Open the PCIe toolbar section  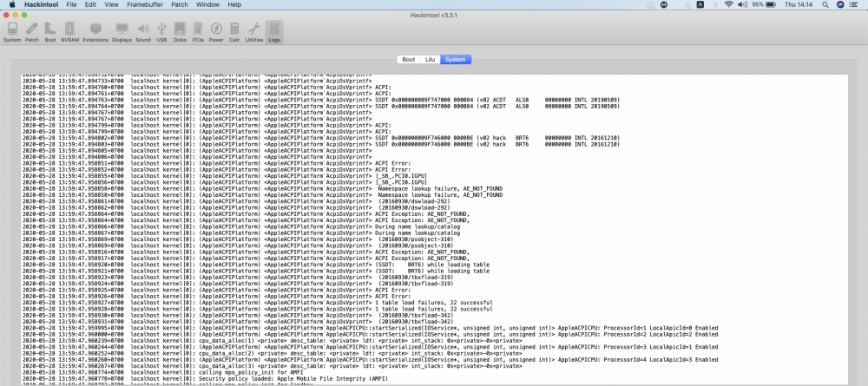(198, 32)
